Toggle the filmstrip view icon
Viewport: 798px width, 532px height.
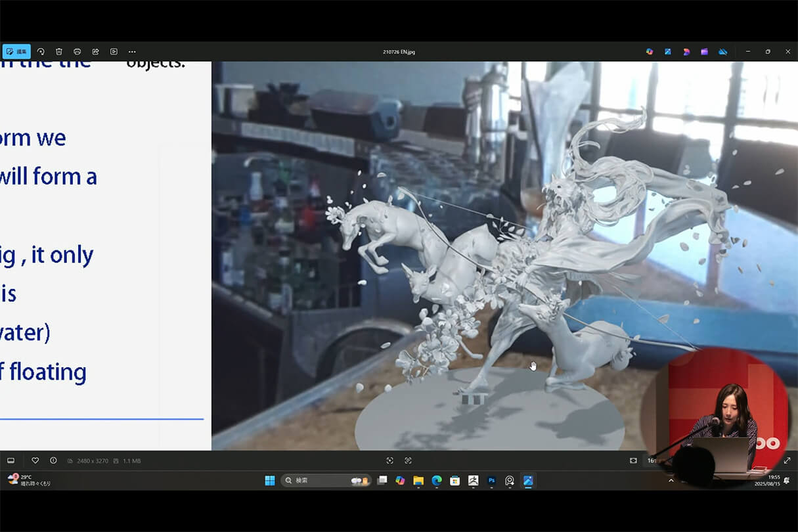tap(11, 460)
